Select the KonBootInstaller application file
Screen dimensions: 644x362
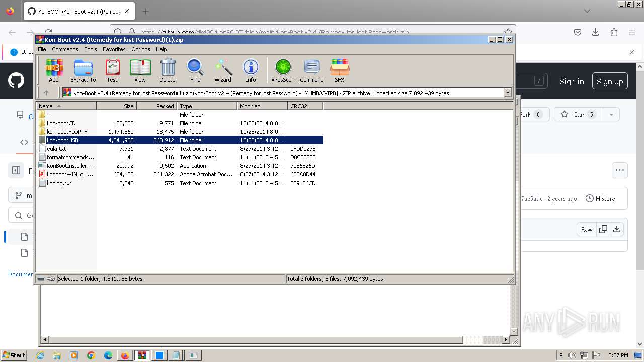[180, 166]
